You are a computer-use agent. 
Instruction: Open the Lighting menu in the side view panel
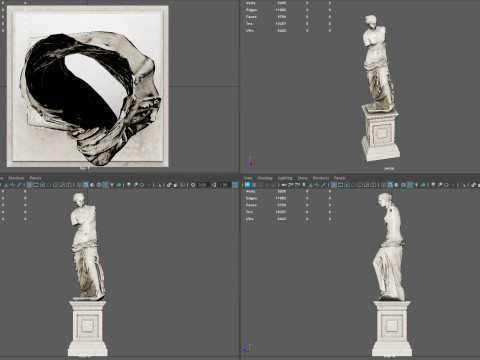(285, 178)
